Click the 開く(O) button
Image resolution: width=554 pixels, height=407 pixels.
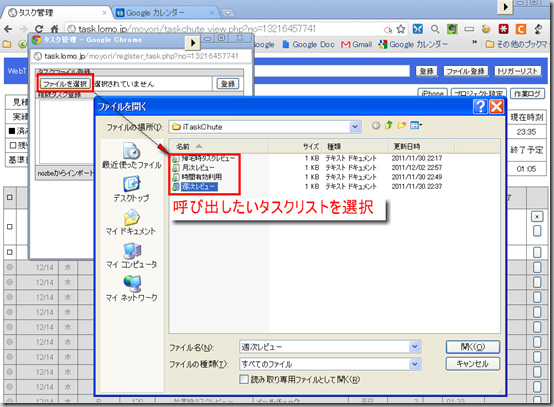[x=473, y=347]
